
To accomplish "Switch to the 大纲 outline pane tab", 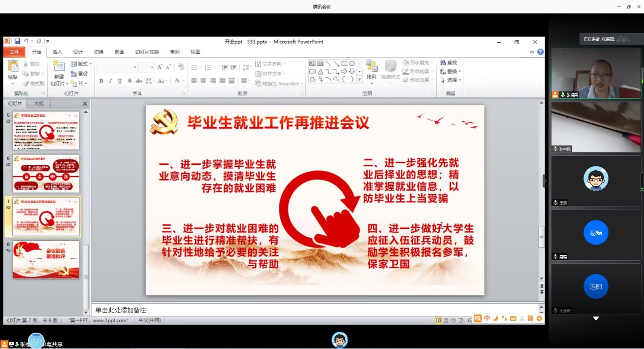I will click(x=39, y=103).
